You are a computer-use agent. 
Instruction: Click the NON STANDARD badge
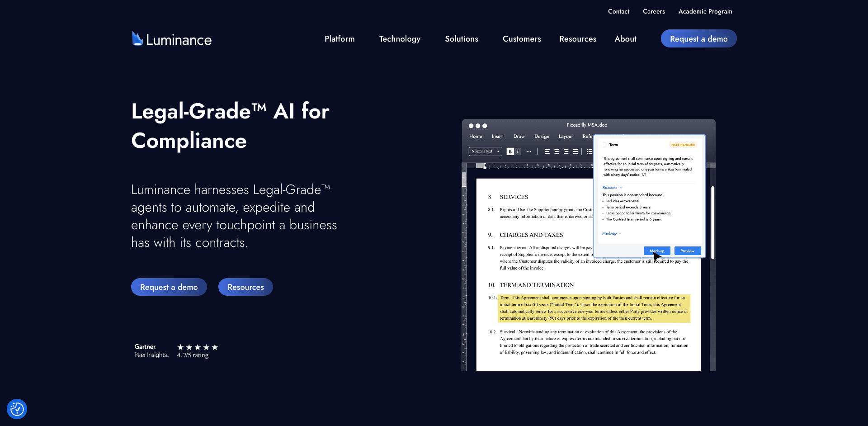(x=683, y=145)
